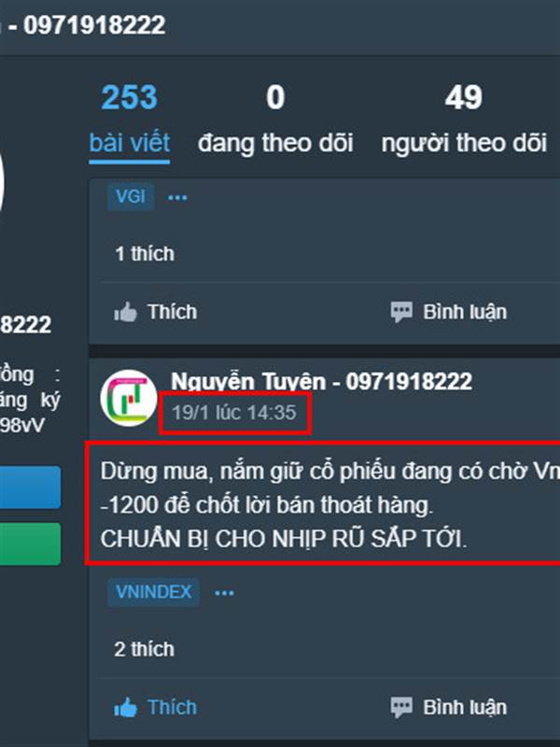The image size is (560, 747).
Task: Select the VGI stock tag
Action: point(131,196)
